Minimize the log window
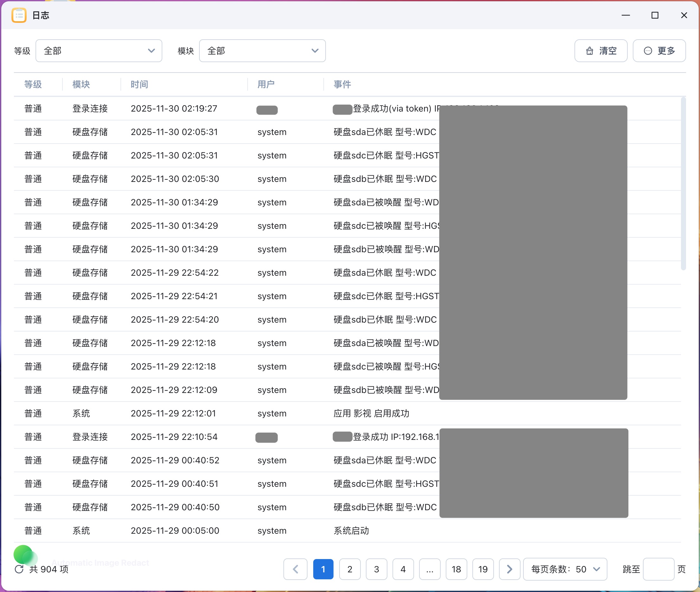Image resolution: width=700 pixels, height=592 pixels. click(x=625, y=15)
